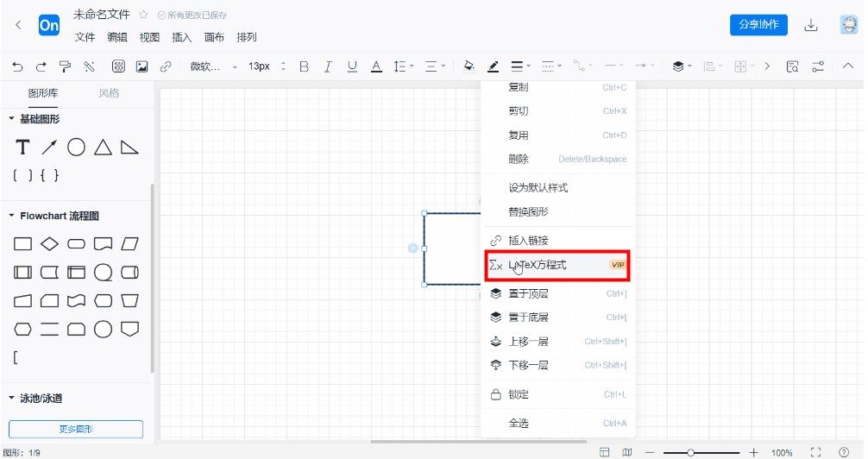Click the download icon
The image size is (868, 459).
[810, 26]
